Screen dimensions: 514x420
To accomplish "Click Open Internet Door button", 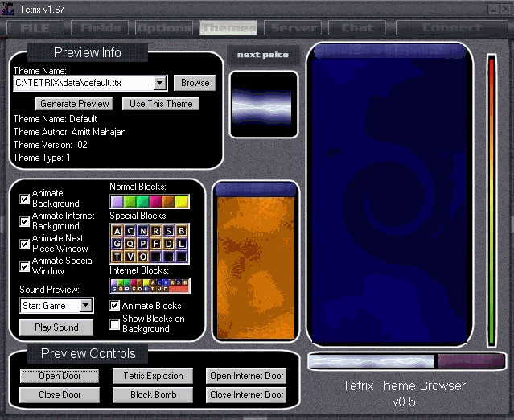I will (x=246, y=376).
